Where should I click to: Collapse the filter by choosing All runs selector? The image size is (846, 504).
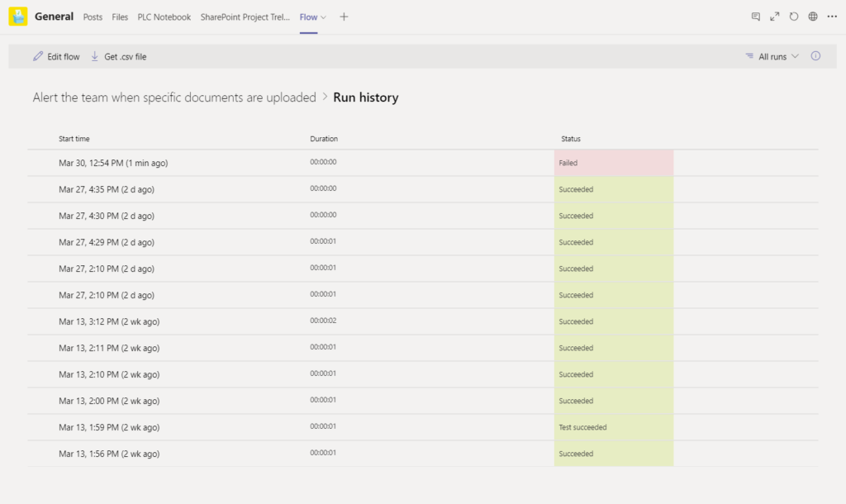pos(772,55)
